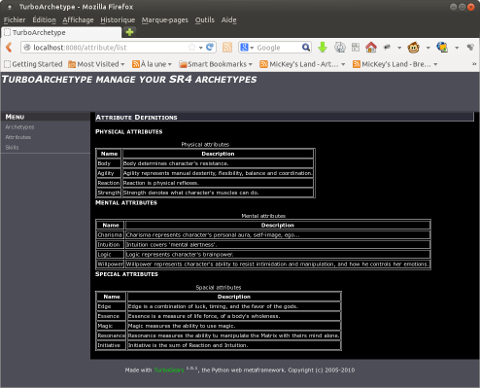Click the blue globe extension icon
Viewport: 480px width, 388px height.
(x=442, y=47)
